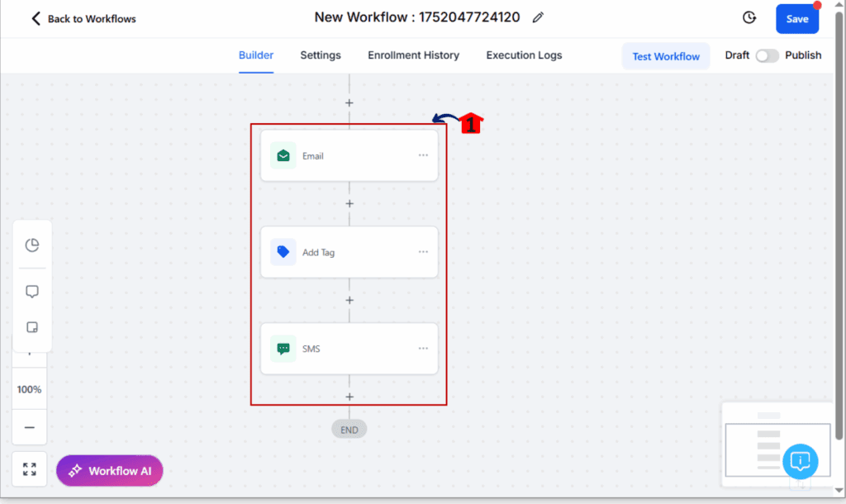Open the SMS step three-dot menu
The image size is (846, 504).
coord(423,349)
